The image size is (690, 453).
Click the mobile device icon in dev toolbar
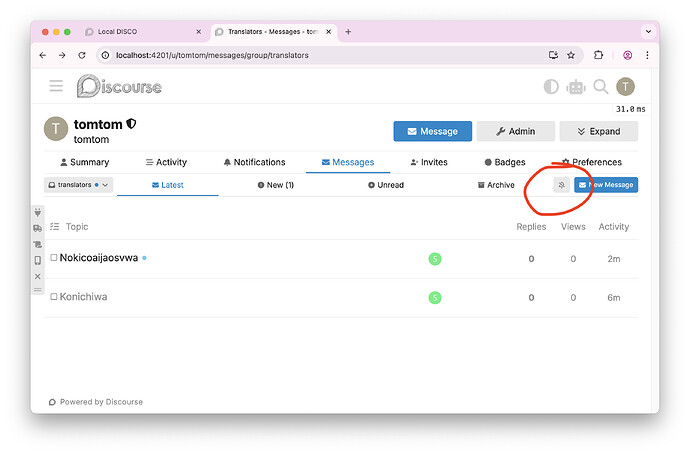point(38,260)
